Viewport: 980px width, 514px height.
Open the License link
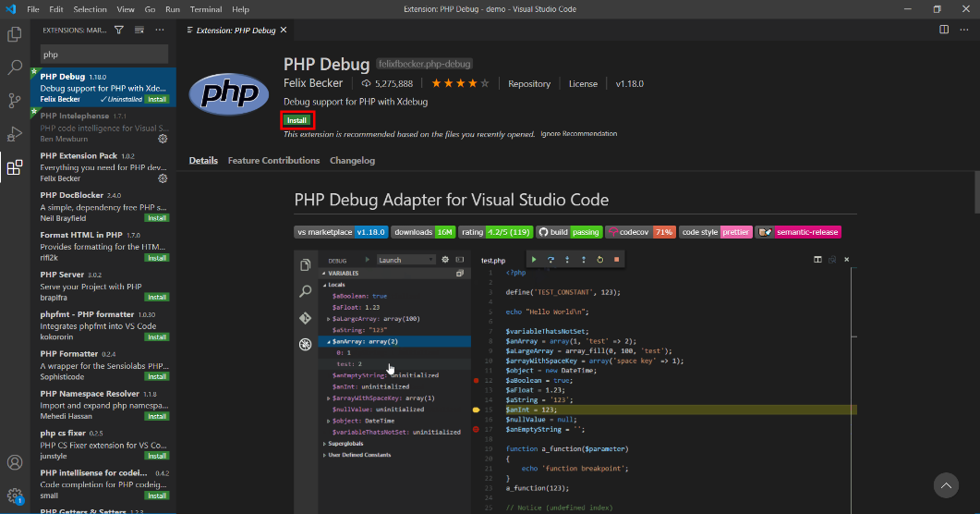(583, 84)
